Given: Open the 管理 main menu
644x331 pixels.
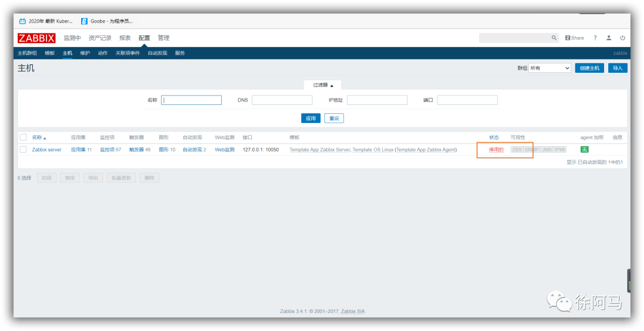Looking at the screenshot, I should coord(163,38).
